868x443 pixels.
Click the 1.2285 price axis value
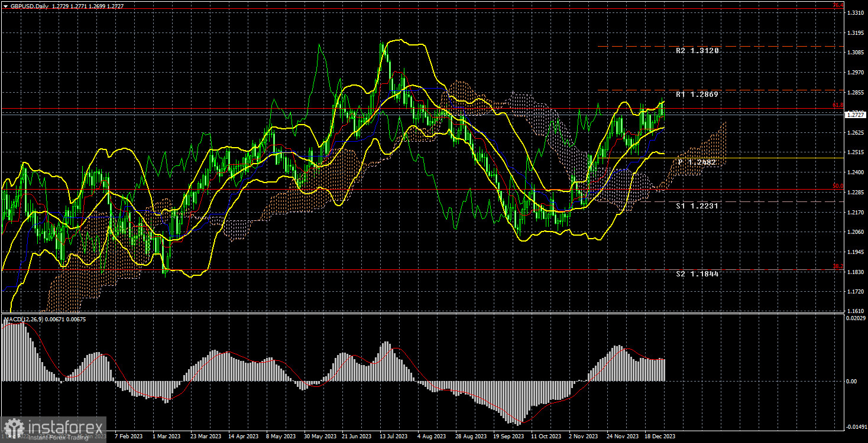coord(856,192)
